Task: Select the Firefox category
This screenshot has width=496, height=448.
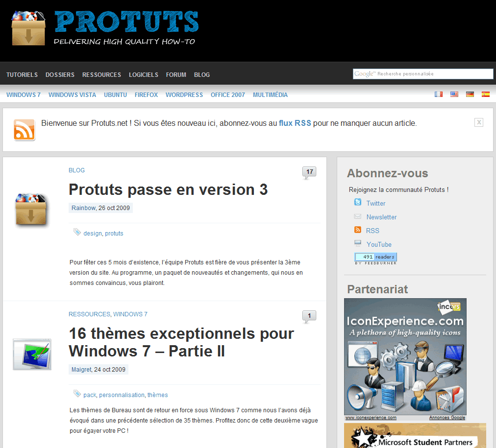Action: pyautogui.click(x=146, y=95)
